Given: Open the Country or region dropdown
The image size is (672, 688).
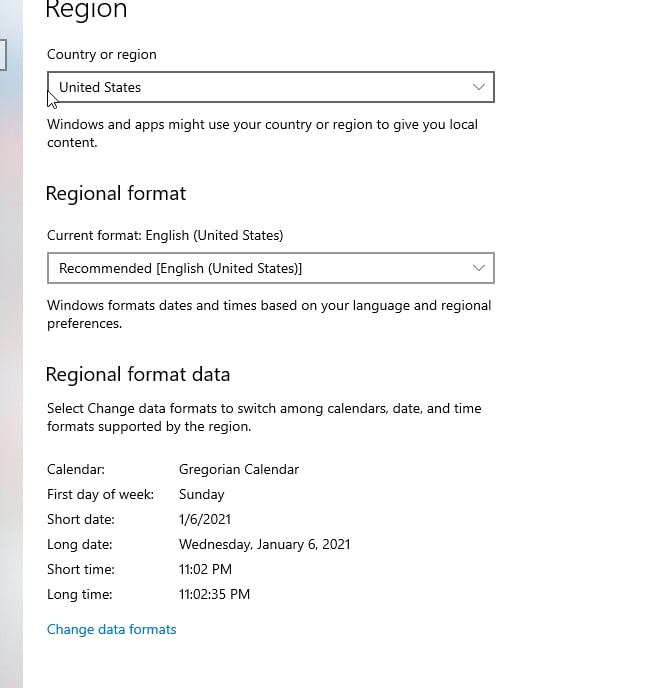Looking at the screenshot, I should 271,87.
